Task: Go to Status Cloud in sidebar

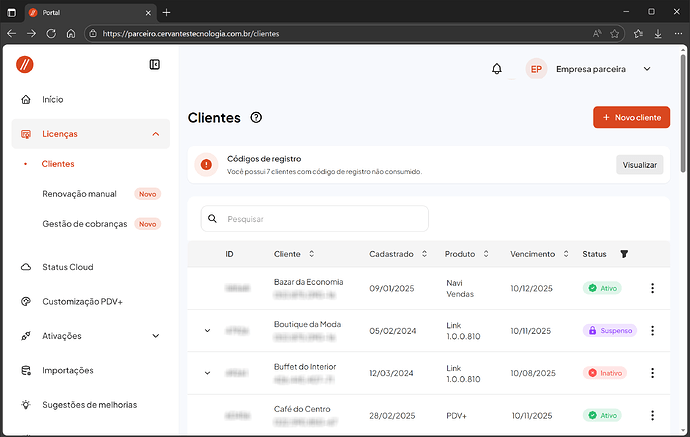Action: tap(67, 267)
